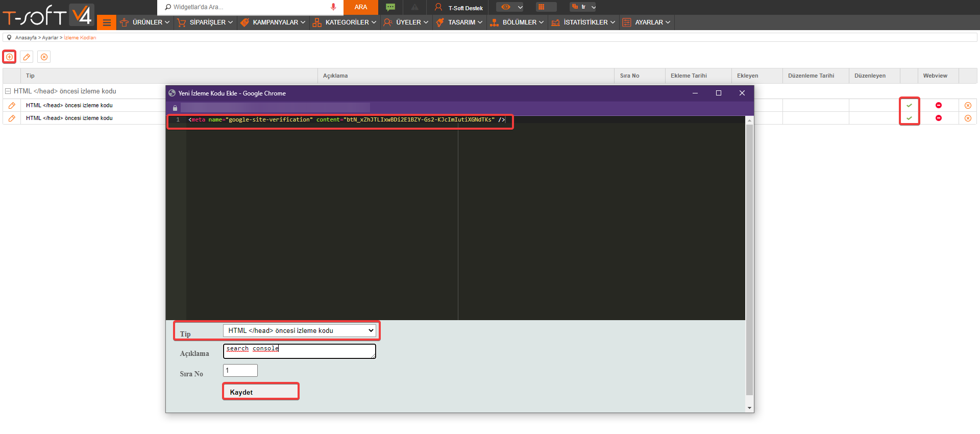Click the location pin breadcrumb icon

(x=9, y=37)
